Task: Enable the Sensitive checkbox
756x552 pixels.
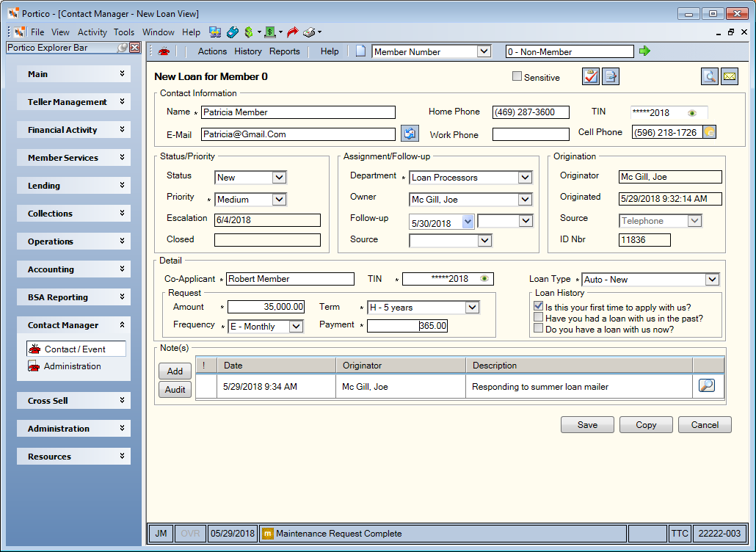Action: [517, 76]
